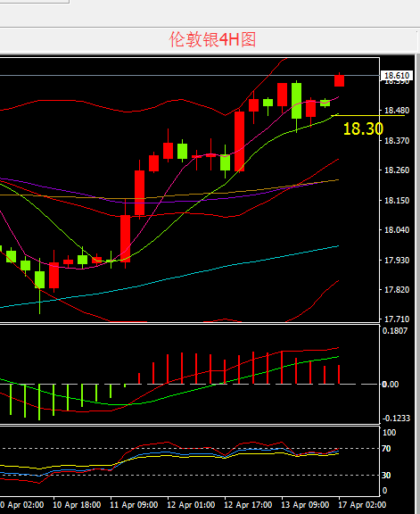Screen dimensions: 420x514
Task: Click the chart title 伦敦银4H图
Action: pos(212,39)
